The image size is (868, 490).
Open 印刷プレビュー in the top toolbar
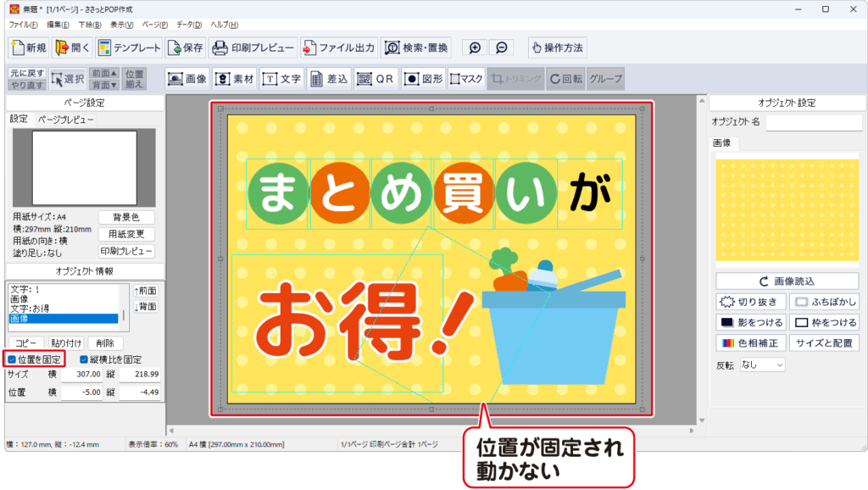pyautogui.click(x=253, y=47)
